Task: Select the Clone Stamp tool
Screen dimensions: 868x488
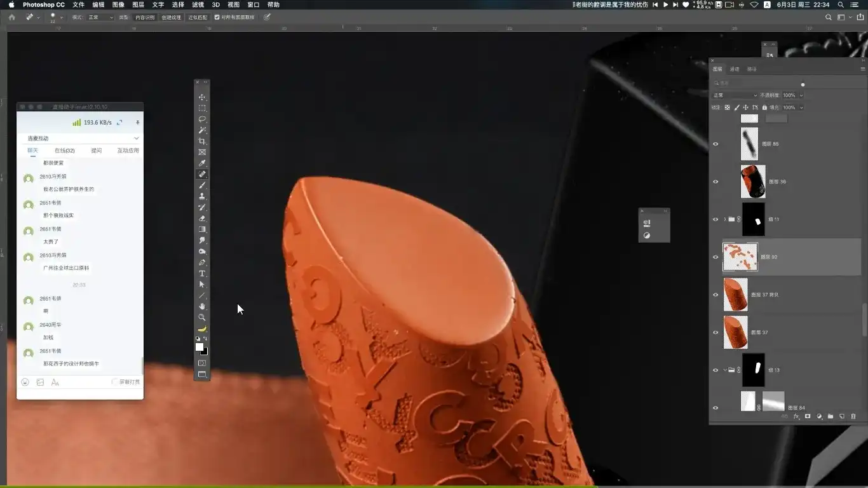Action: click(202, 196)
